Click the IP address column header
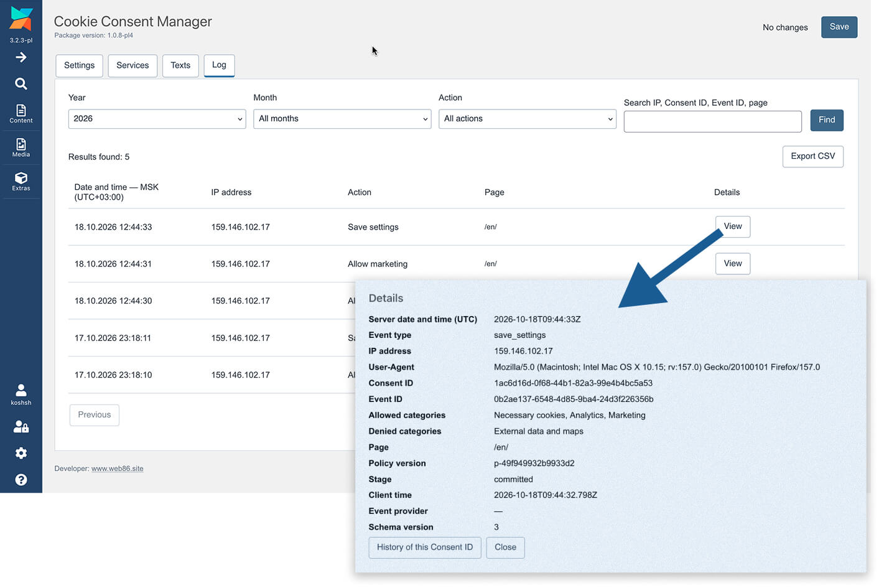This screenshot has width=879, height=588. (x=231, y=192)
